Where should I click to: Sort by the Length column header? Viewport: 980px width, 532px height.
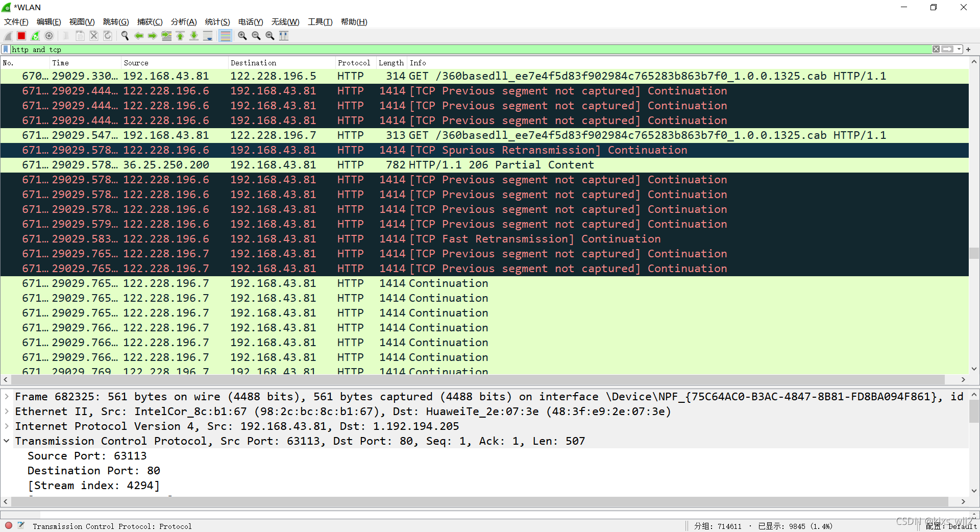pos(391,63)
